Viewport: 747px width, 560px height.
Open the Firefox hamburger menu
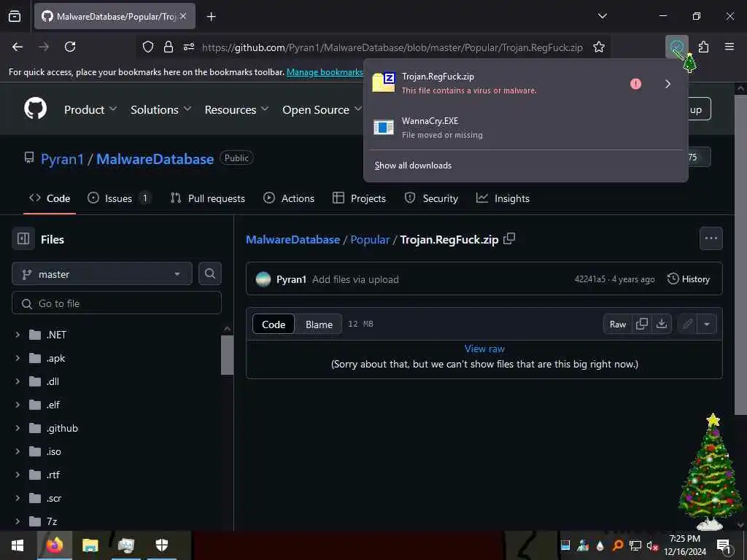coord(729,47)
